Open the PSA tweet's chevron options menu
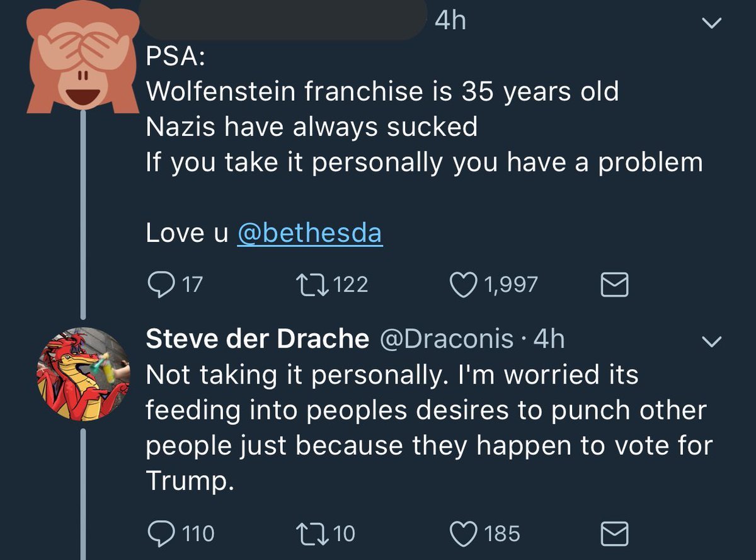Image resolution: width=756 pixels, height=560 pixels. (x=711, y=24)
